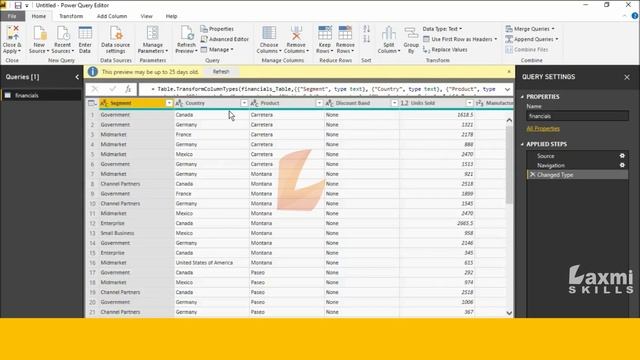640x360 pixels.
Task: Open the table menu icon in the grid corner
Action: coord(92,103)
